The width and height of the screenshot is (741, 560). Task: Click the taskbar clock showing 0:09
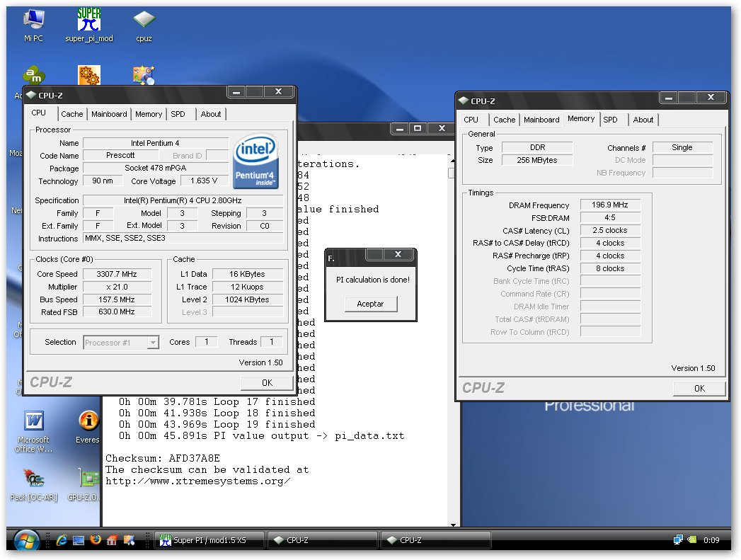point(711,540)
